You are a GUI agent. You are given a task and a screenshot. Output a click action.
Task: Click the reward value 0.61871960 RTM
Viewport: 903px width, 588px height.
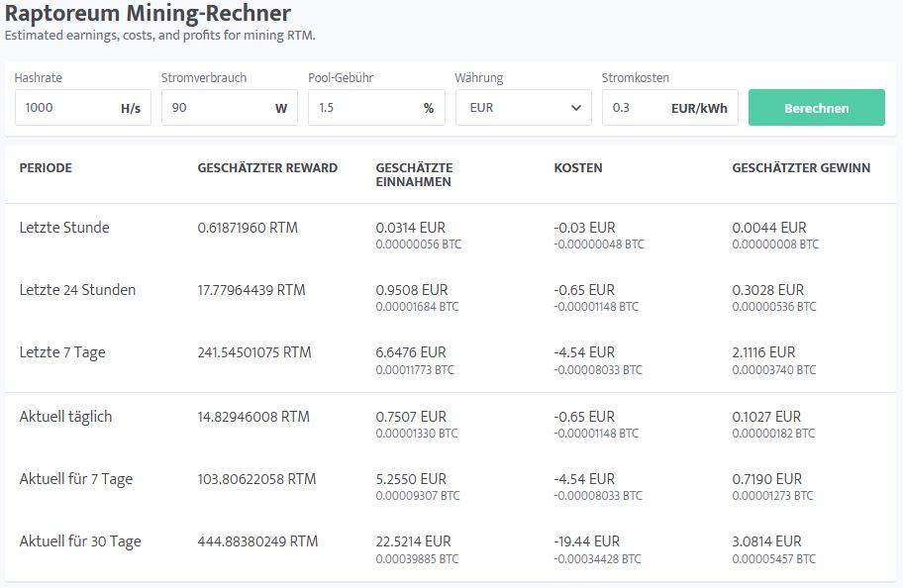[248, 228]
